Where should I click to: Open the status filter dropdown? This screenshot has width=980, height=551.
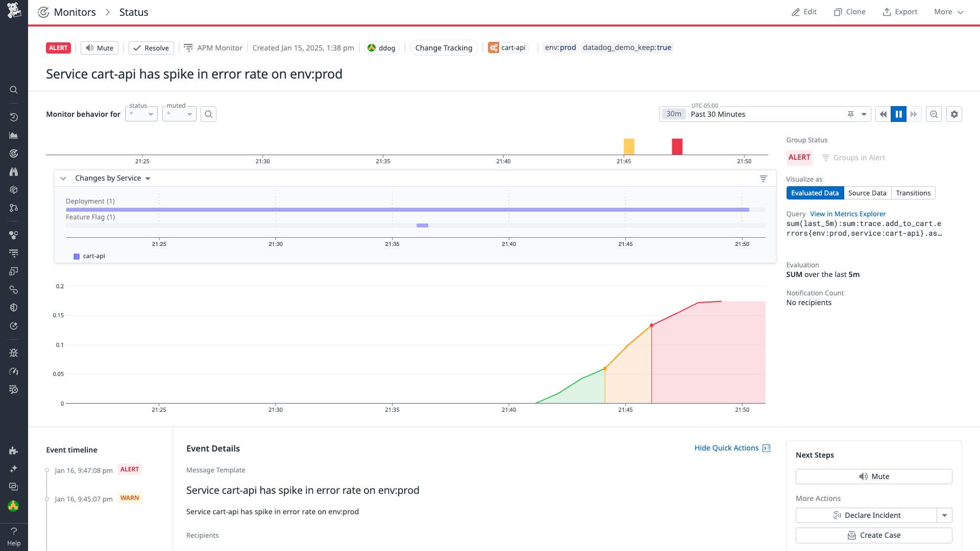(141, 113)
